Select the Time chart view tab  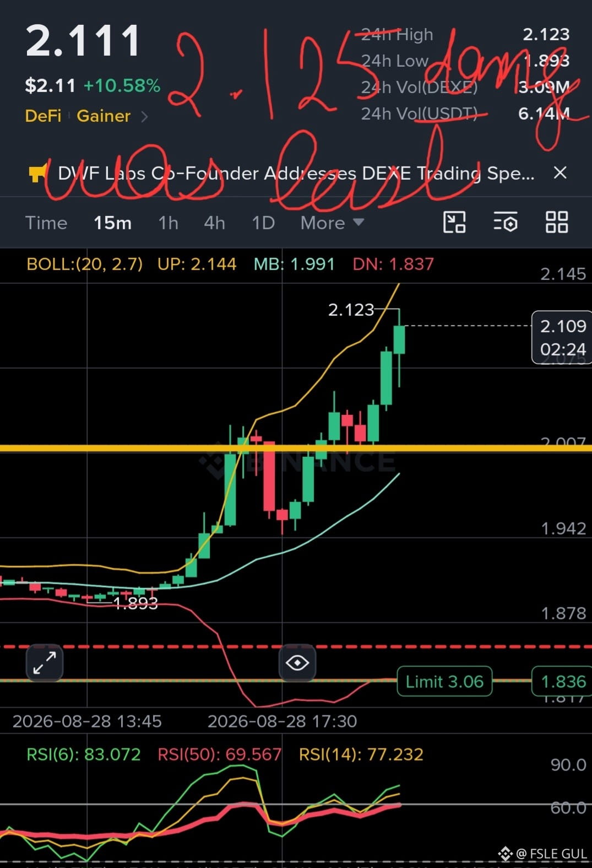point(46,223)
